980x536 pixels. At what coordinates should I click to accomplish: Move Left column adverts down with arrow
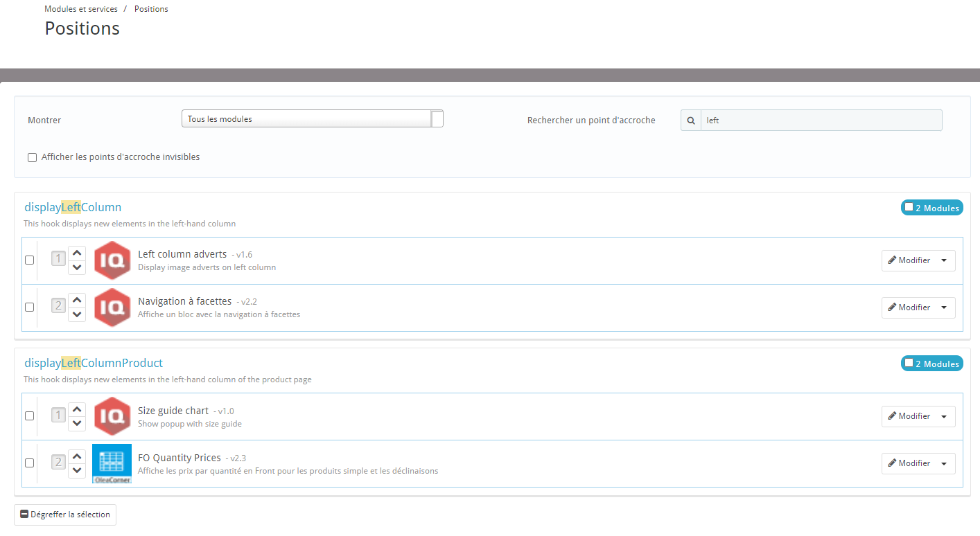tap(77, 267)
